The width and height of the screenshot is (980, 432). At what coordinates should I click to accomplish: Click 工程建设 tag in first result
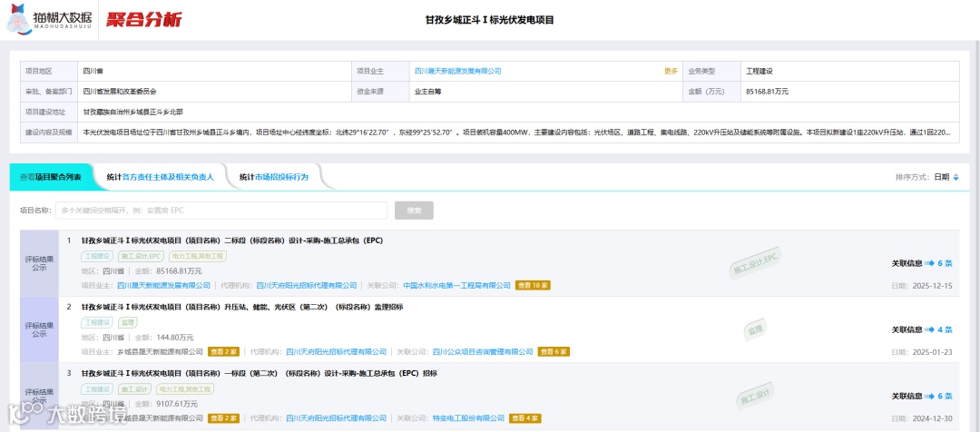97,256
